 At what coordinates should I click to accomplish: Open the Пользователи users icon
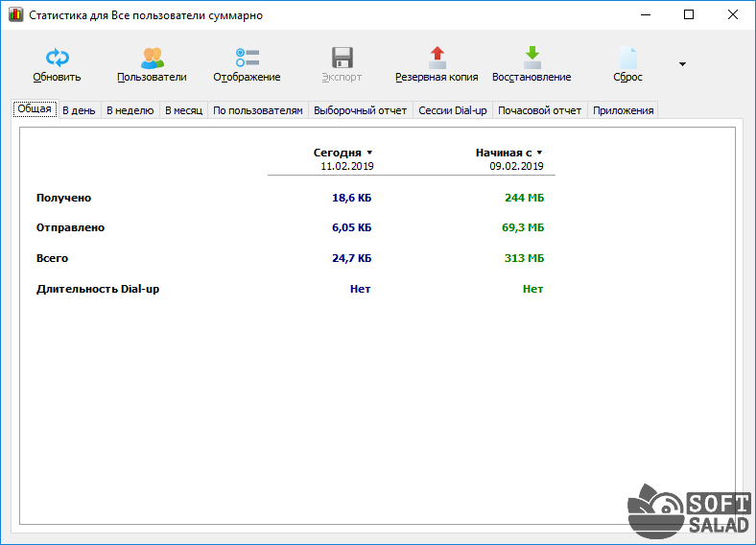pyautogui.click(x=152, y=58)
